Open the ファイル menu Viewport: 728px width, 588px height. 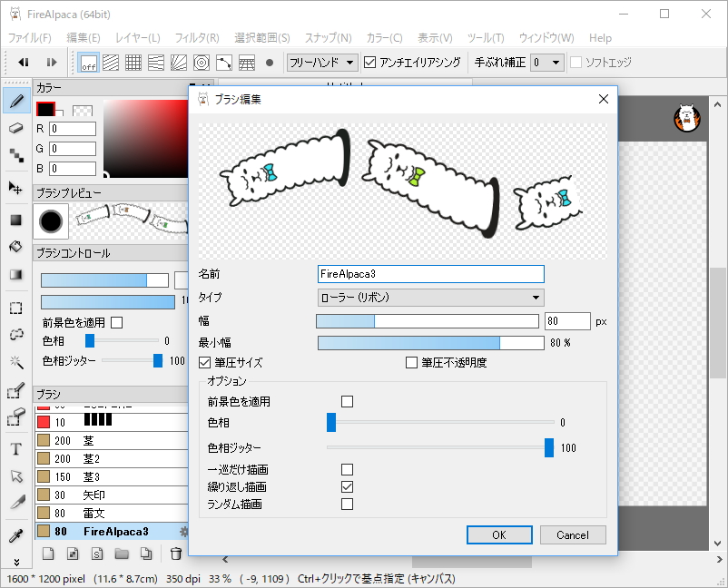(30, 38)
